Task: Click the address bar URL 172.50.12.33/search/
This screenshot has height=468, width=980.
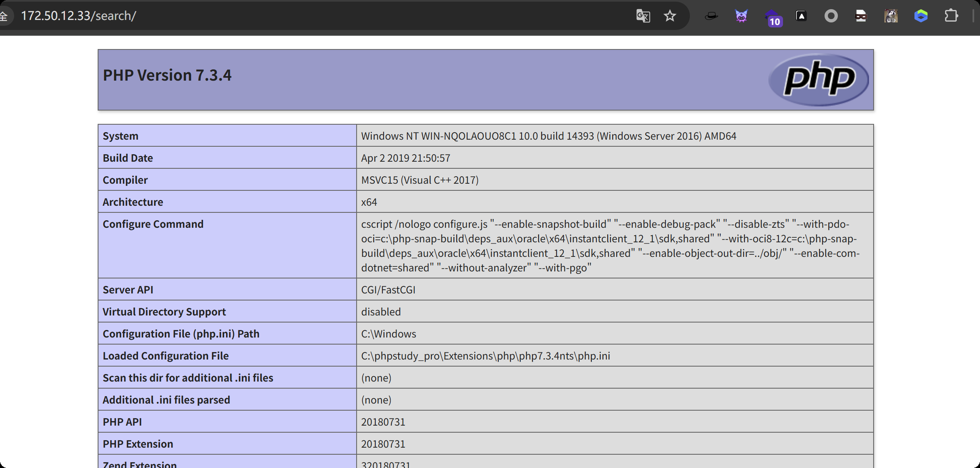Action: tap(79, 16)
